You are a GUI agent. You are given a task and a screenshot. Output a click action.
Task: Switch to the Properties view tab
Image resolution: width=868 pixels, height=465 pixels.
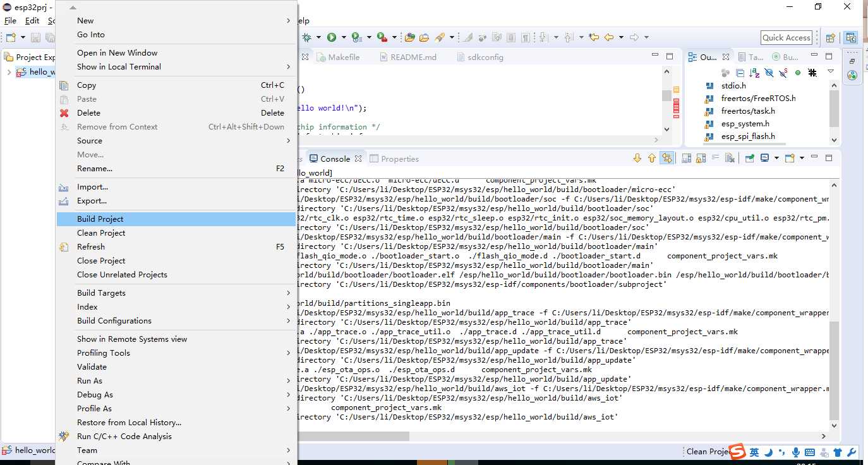point(394,159)
